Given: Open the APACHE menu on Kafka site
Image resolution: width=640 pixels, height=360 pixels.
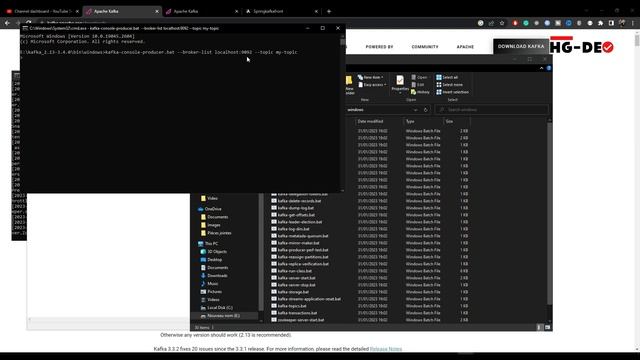Looking at the screenshot, I should coord(465,47).
